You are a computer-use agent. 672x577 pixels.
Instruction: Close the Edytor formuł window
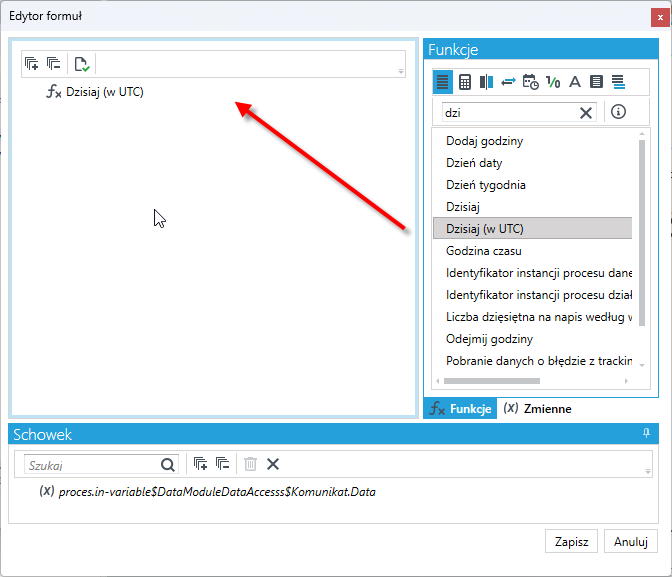[x=660, y=18]
